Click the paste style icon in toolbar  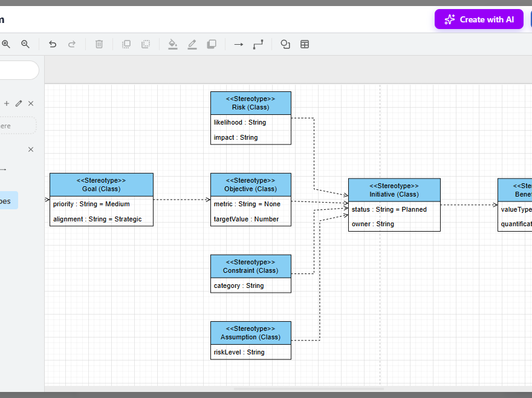pyautogui.click(x=146, y=44)
